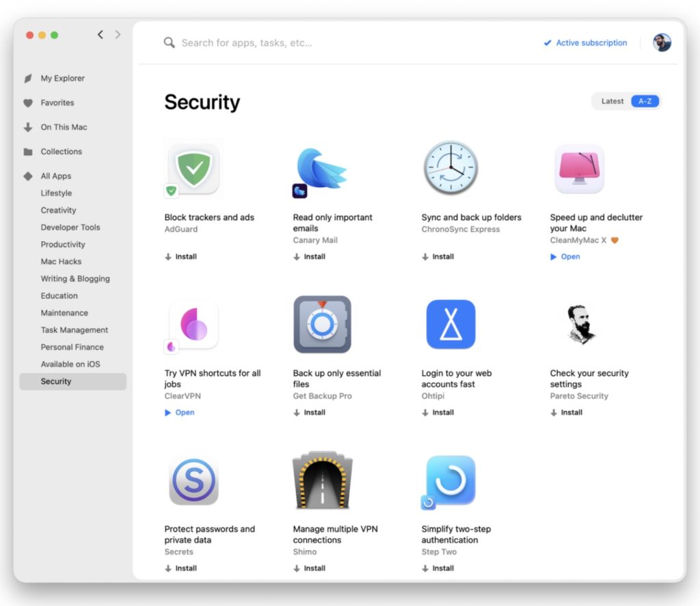Select the Ohtipi blue app icon
Viewport: 700px width, 606px height.
point(450,325)
